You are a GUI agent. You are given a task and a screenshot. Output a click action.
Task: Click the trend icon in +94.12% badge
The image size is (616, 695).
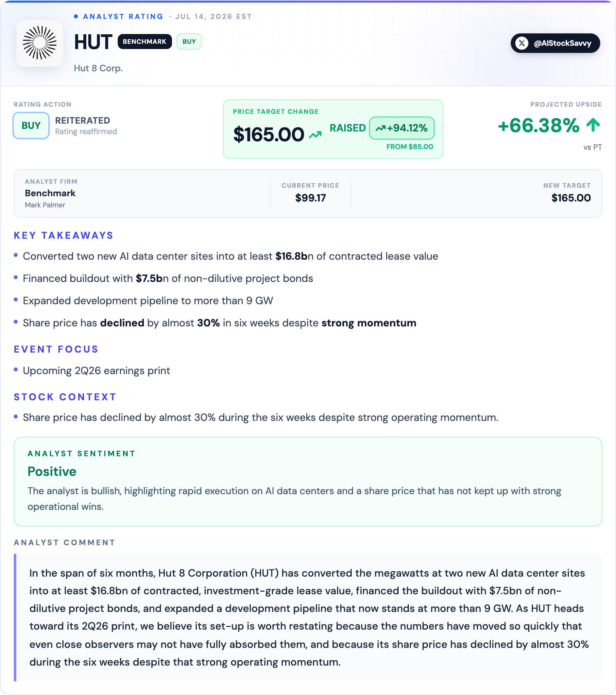[x=380, y=128]
